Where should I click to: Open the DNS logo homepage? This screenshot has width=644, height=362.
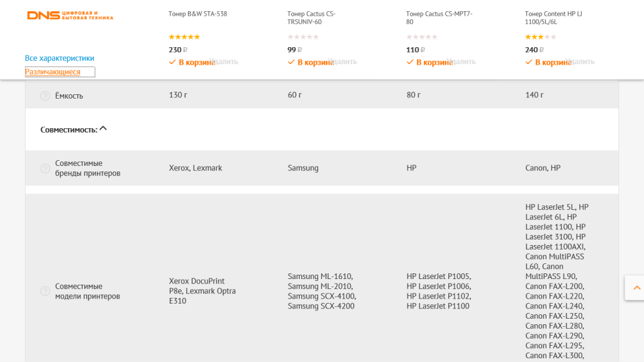tap(70, 16)
